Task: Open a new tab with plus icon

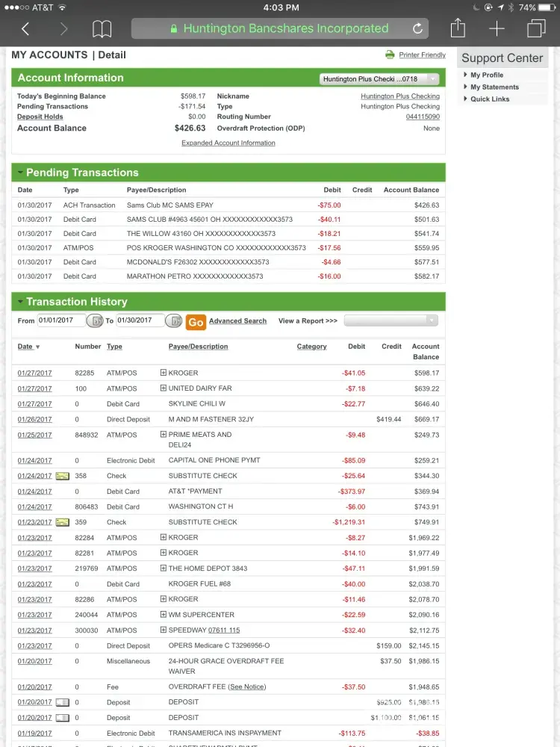Action: point(497,29)
